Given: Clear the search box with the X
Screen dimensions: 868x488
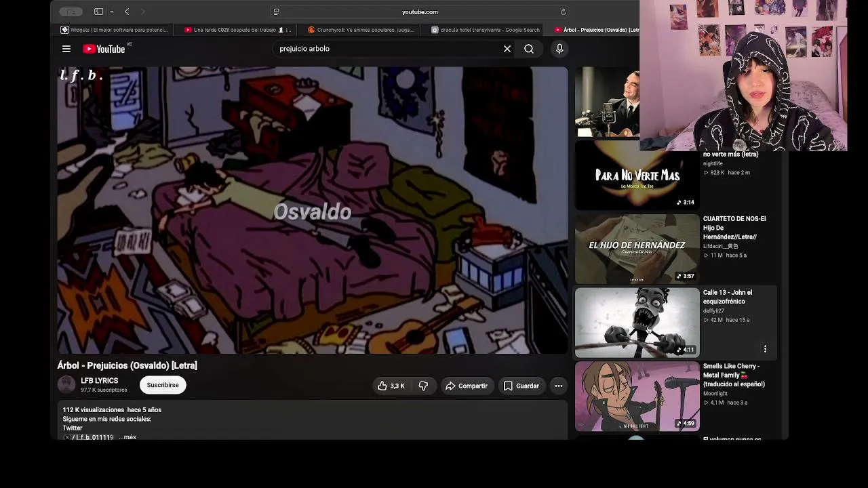Looking at the screenshot, I should coord(507,49).
